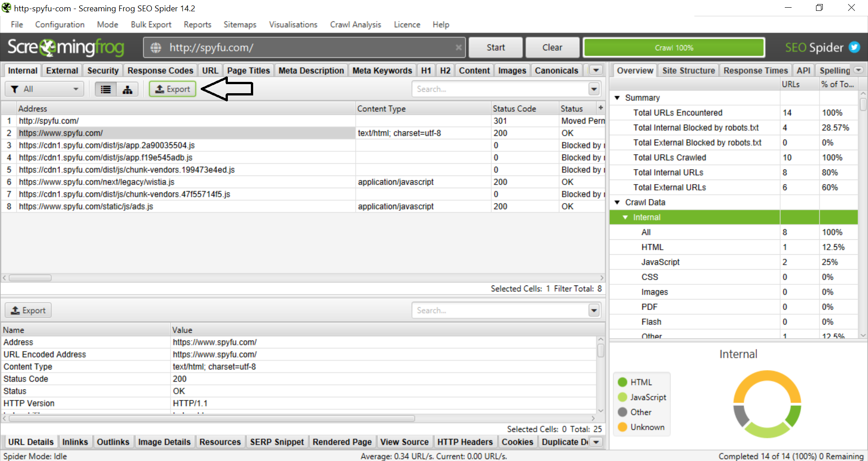Switch to the Page Titles tab

(x=248, y=70)
